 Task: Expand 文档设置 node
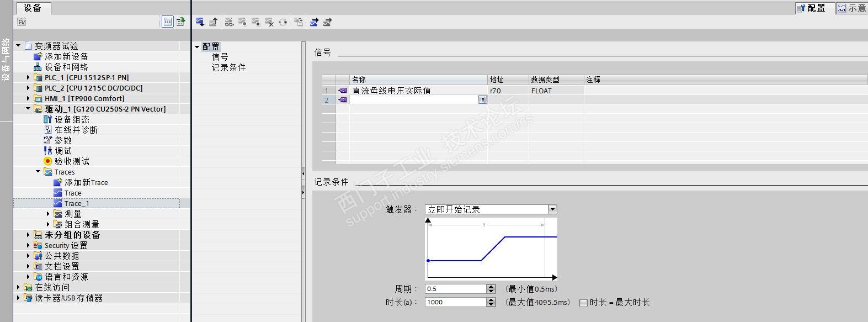28,266
